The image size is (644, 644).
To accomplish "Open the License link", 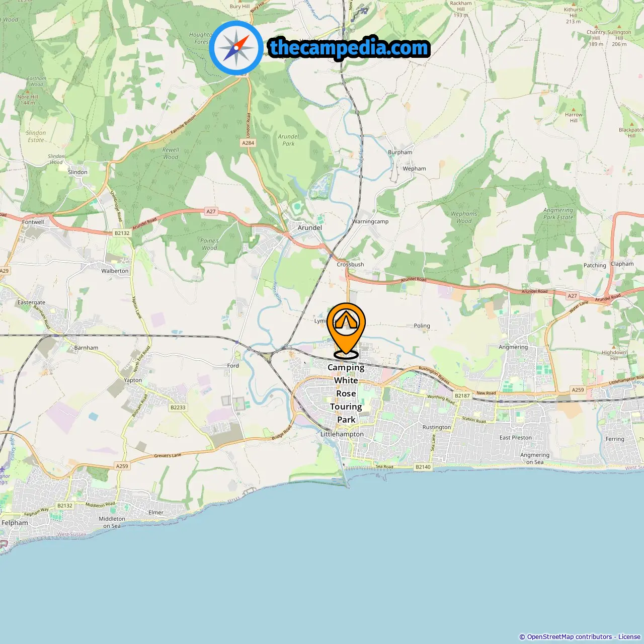I will coord(629,637).
